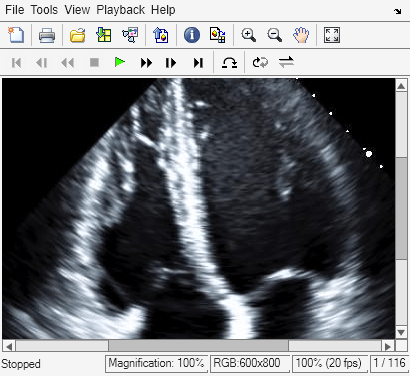The width and height of the screenshot is (410, 376).
Task: Toggle Maintain Fit to Window
Action: (332, 35)
